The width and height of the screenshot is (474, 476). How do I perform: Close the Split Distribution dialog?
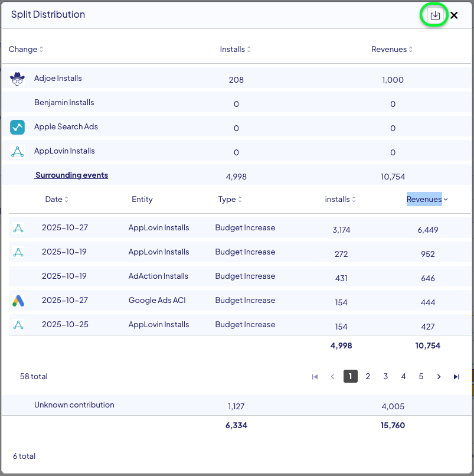(x=454, y=15)
